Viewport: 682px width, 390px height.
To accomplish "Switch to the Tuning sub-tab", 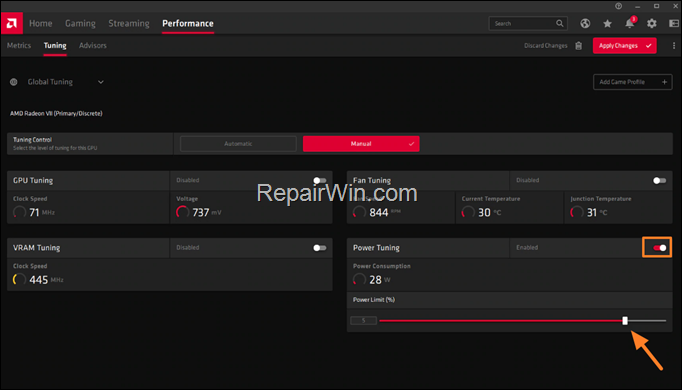I will tap(55, 45).
